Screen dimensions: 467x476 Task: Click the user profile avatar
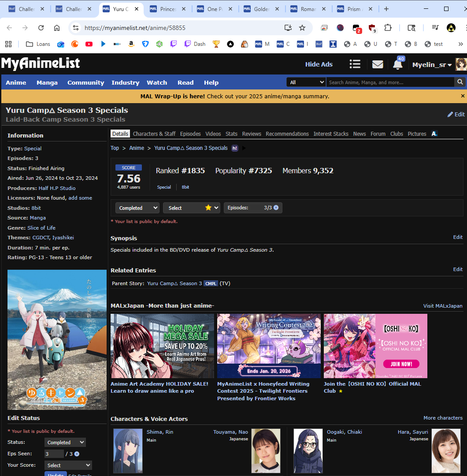[461, 64]
